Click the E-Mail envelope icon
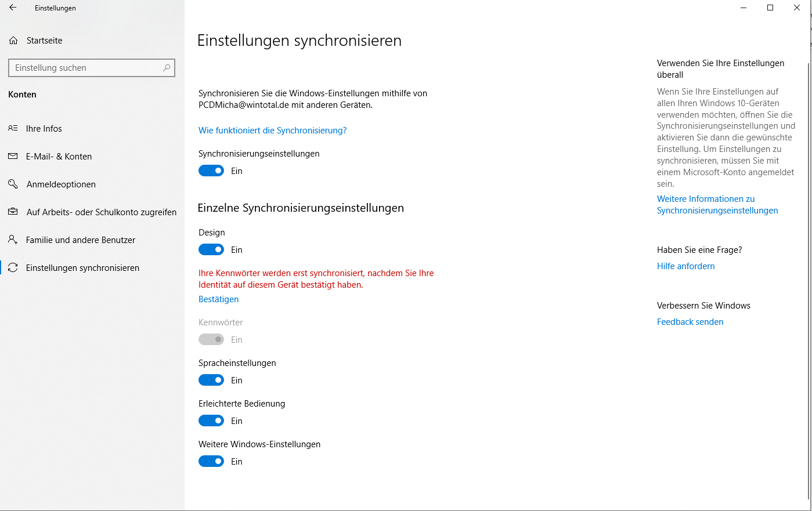The width and height of the screenshot is (812, 511). point(13,156)
